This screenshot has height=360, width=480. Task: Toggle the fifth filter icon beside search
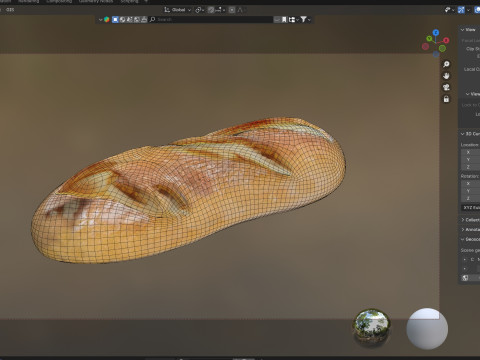[144, 20]
